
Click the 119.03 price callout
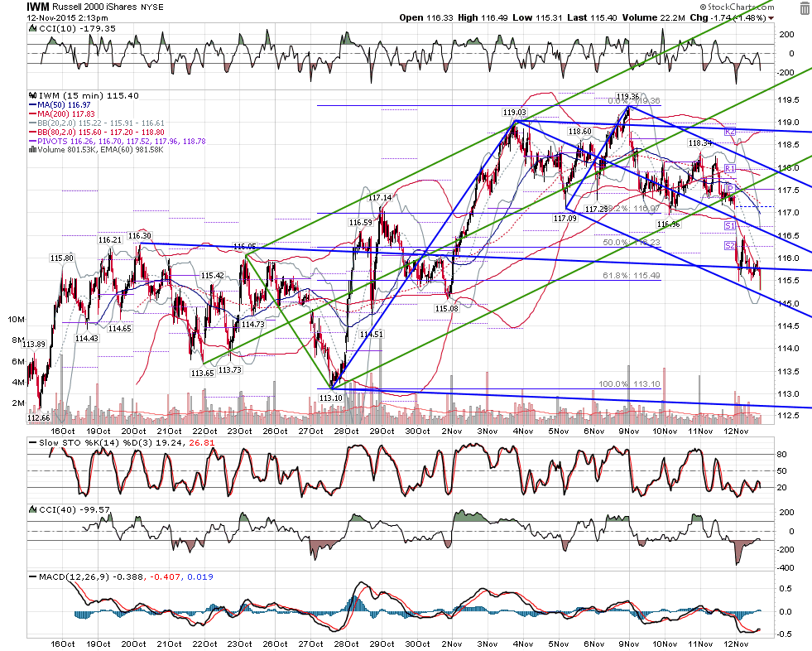tap(514, 113)
